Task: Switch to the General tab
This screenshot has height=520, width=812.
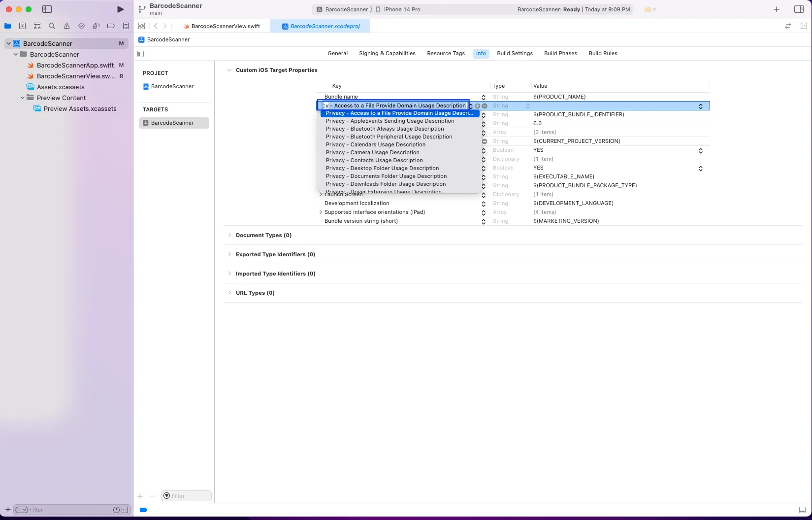Action: [338, 53]
